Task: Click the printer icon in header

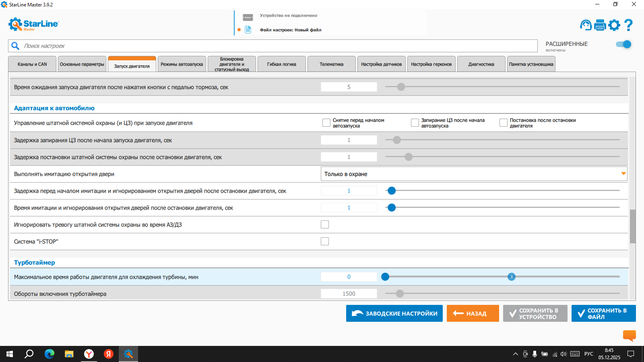Action: [x=600, y=25]
